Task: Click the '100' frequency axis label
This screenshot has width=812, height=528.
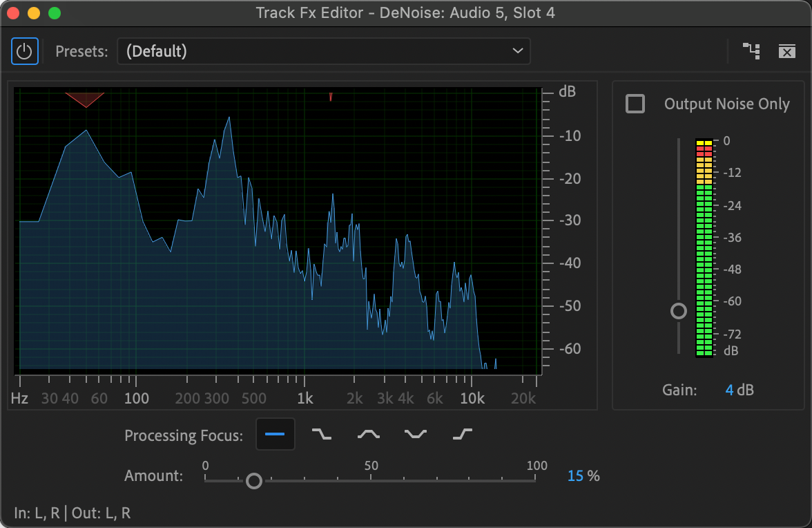Action: pyautogui.click(x=136, y=399)
